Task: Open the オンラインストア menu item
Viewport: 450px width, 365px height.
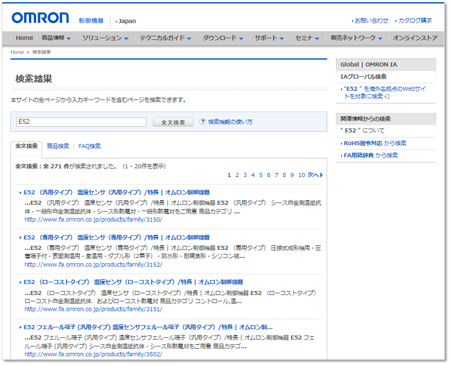Action: point(415,38)
